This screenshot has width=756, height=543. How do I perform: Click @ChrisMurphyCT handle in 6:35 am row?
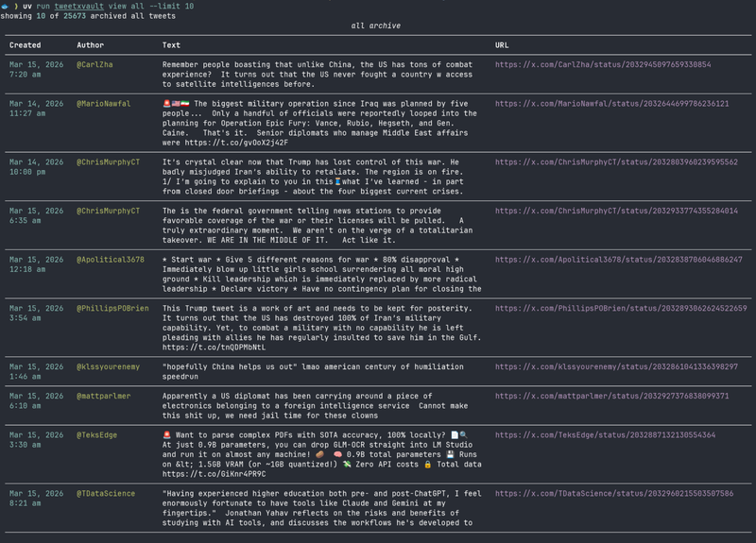108,211
